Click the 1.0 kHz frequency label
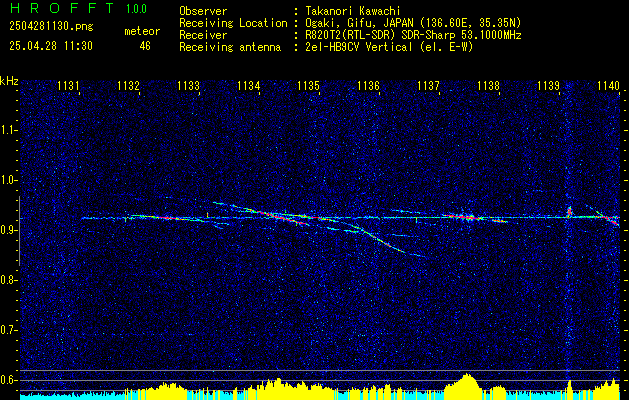Screen dimensions: 629x400 [9, 180]
